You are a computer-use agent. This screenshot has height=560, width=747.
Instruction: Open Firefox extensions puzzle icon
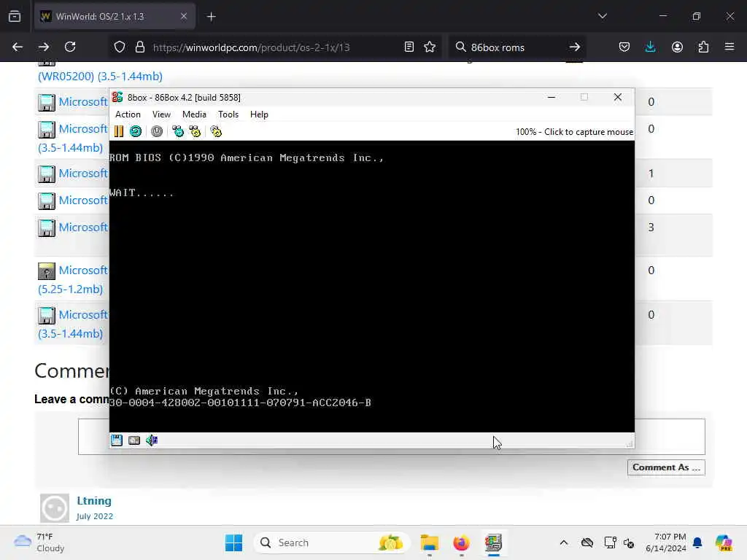pyautogui.click(x=703, y=47)
